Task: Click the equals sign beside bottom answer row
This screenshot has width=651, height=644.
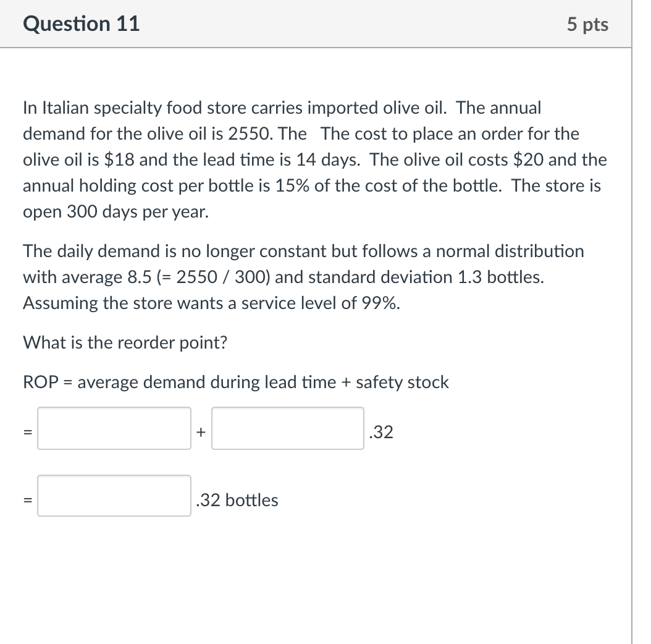Action: (x=26, y=501)
